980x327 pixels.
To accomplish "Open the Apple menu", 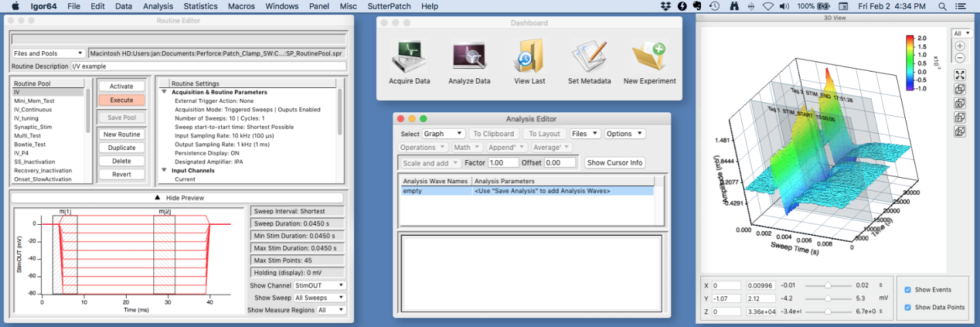I will pos(15,6).
